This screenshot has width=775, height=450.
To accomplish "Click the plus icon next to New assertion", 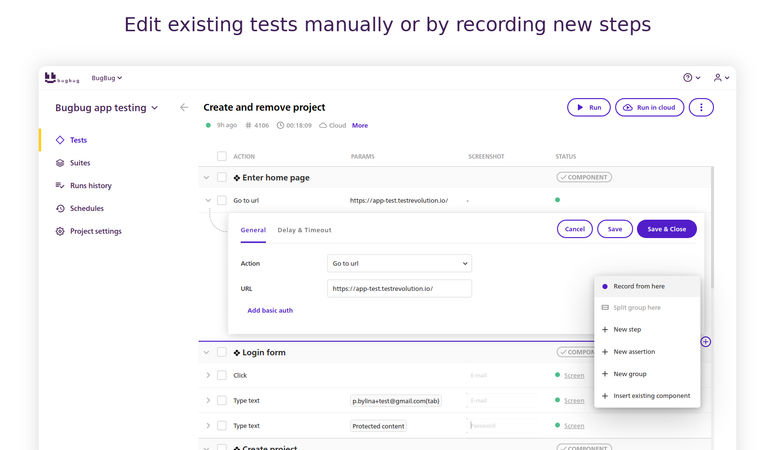I will pyautogui.click(x=604, y=352).
